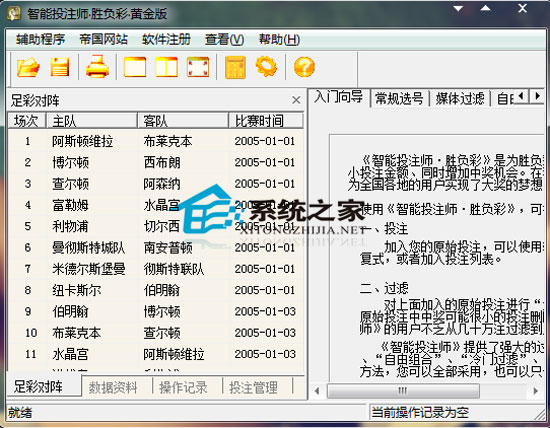Image resolution: width=550 pixels, height=428 pixels.
Task: Switch to the 入门向导 tab
Action: click(338, 97)
